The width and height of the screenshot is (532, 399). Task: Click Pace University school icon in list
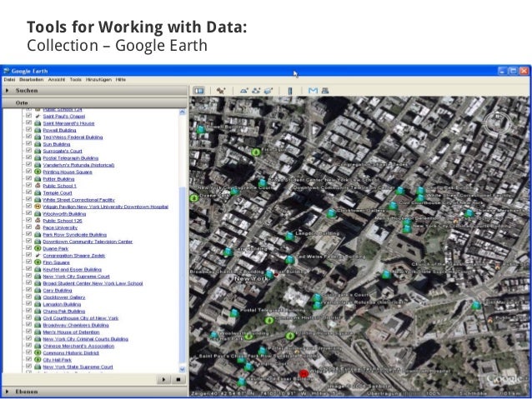38,227
